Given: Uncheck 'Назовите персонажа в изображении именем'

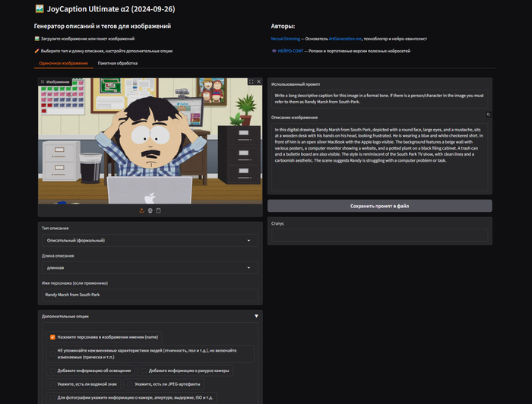Looking at the screenshot, I should click(53, 336).
